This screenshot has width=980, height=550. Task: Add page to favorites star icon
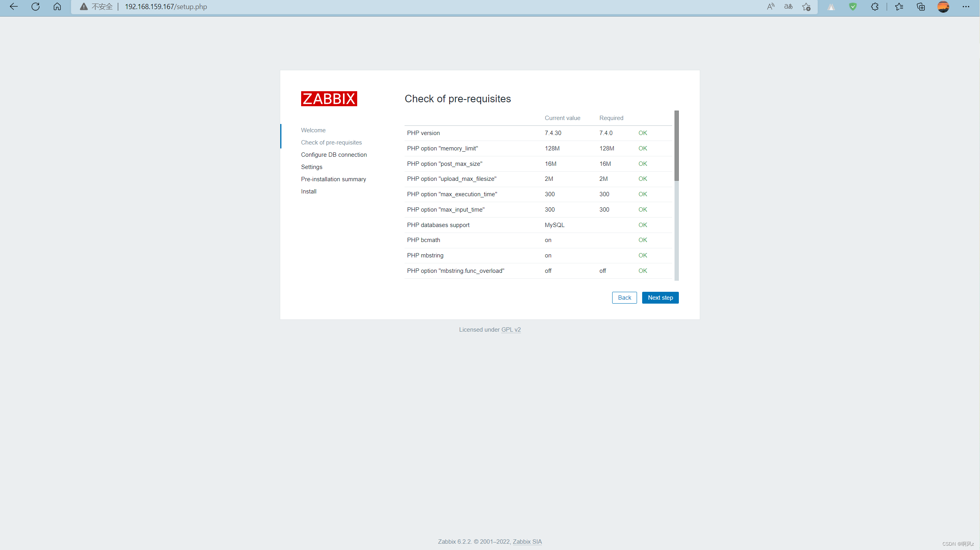coord(806,7)
